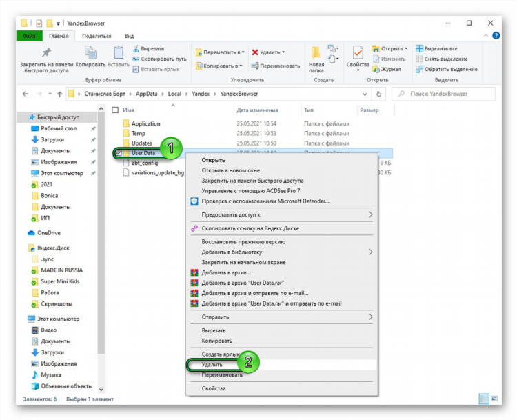Pin to Quick access ribbon icon
517x420 pixels.
pyautogui.click(x=46, y=53)
